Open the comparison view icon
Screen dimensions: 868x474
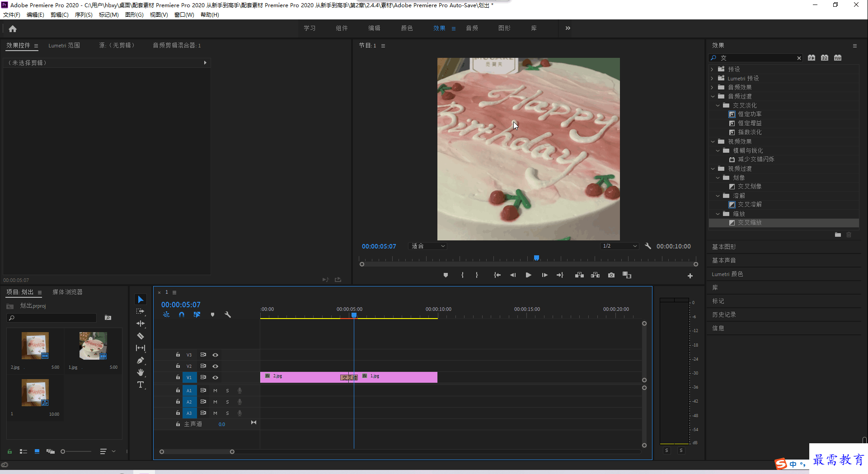627,275
